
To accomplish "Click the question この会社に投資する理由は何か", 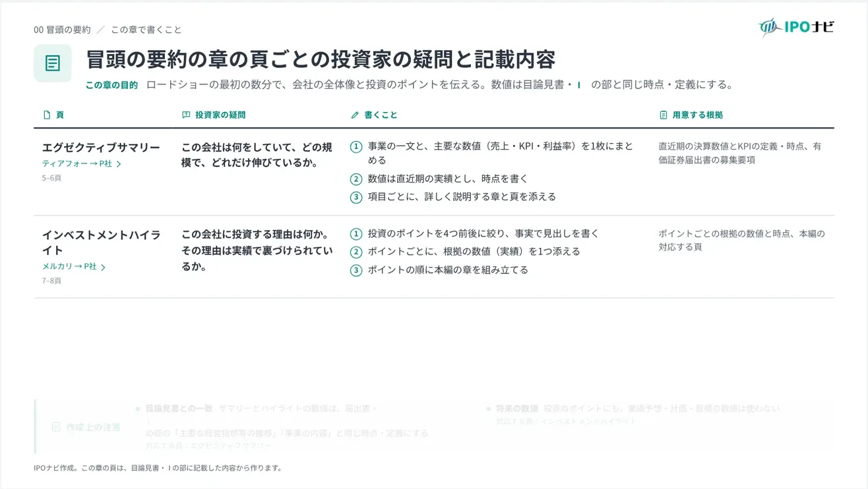I will 257,250.
